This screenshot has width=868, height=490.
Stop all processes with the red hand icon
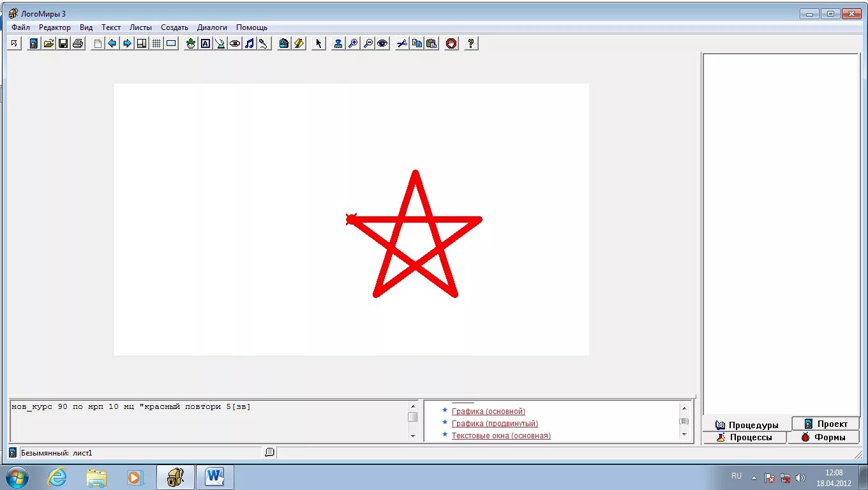[x=452, y=43]
